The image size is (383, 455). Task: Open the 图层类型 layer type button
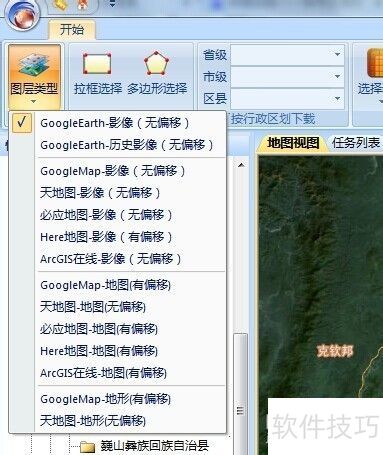click(34, 77)
